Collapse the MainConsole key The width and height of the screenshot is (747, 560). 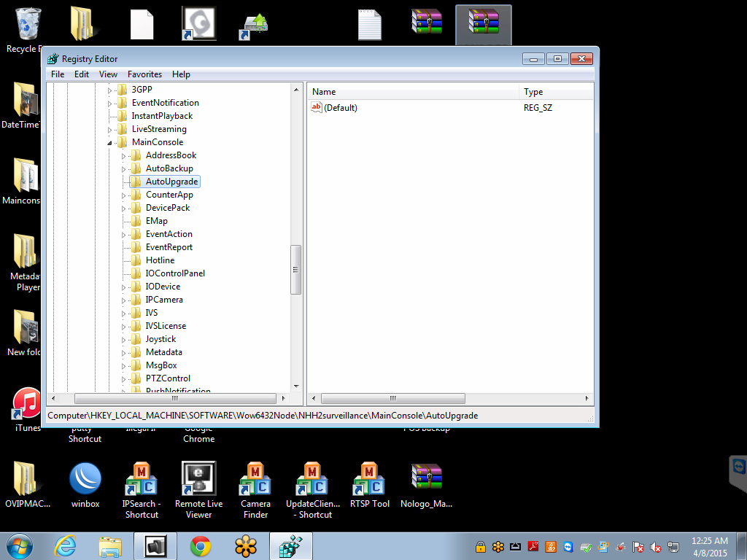pyautogui.click(x=109, y=142)
